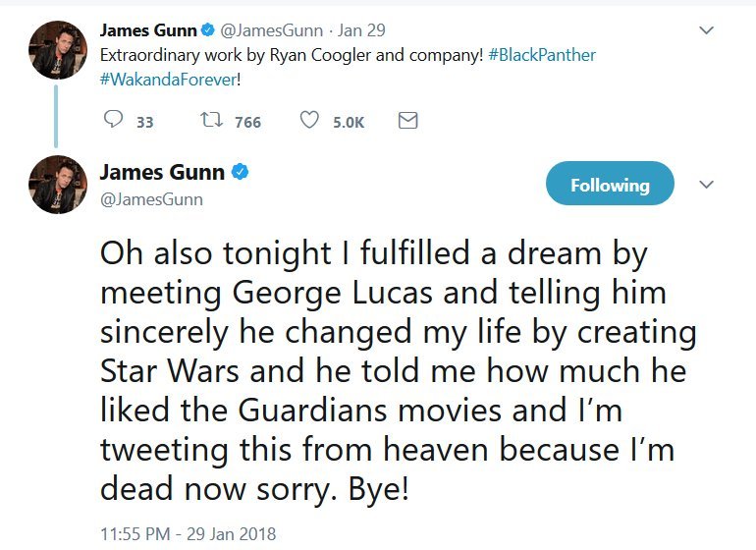Click the bold James Gunn name on the main tweet

[x=162, y=174]
